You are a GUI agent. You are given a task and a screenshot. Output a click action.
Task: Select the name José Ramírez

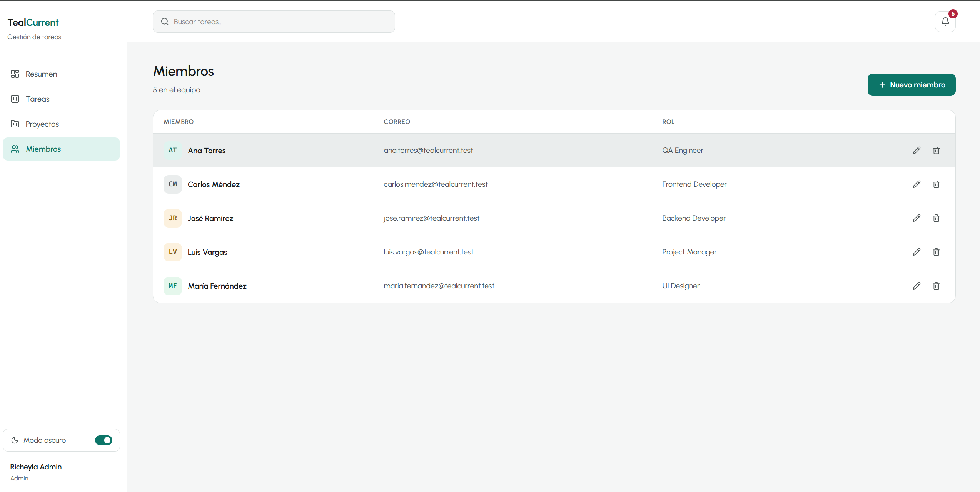(x=210, y=218)
